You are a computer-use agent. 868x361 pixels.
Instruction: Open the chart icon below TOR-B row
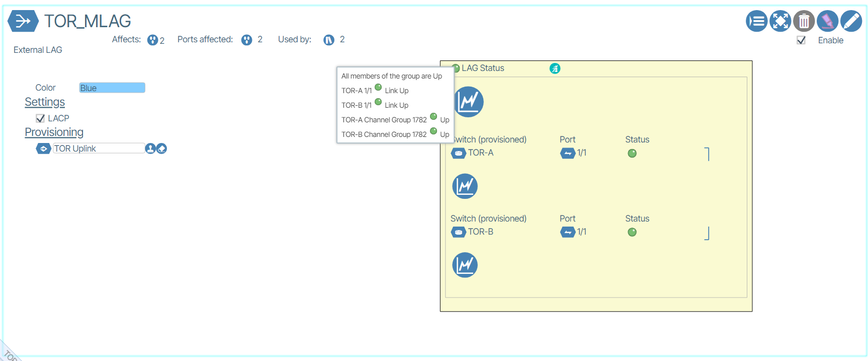point(465,265)
